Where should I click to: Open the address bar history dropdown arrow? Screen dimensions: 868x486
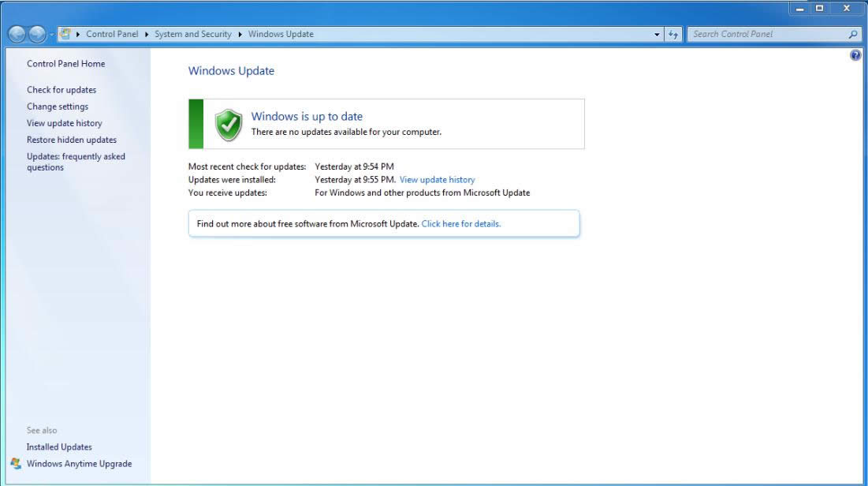(655, 34)
